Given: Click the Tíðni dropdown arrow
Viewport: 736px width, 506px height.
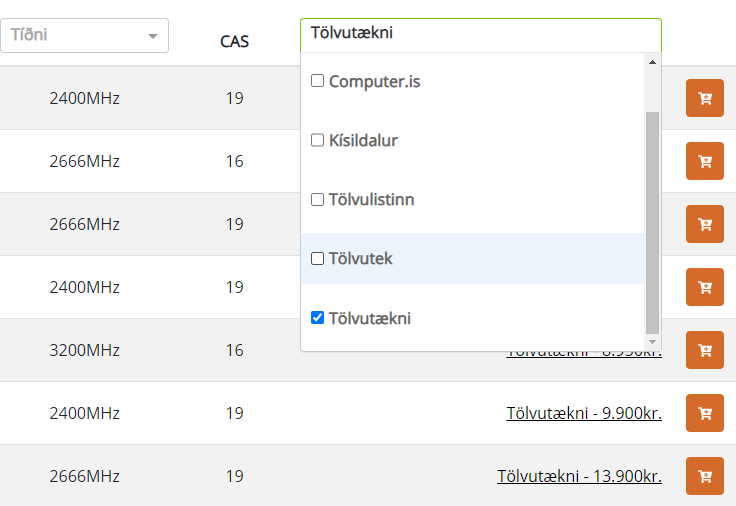Looking at the screenshot, I should [153, 36].
